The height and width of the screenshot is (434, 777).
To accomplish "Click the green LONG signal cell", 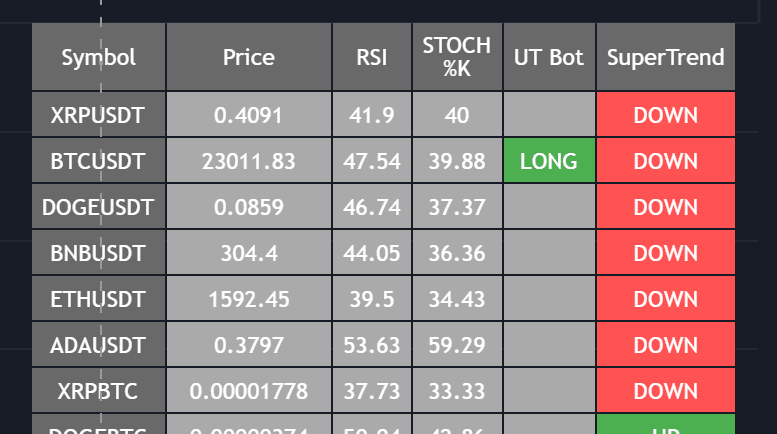I will point(549,161).
